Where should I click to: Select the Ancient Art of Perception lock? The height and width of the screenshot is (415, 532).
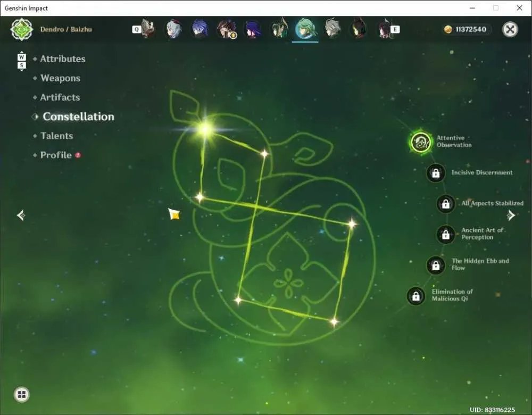point(445,234)
